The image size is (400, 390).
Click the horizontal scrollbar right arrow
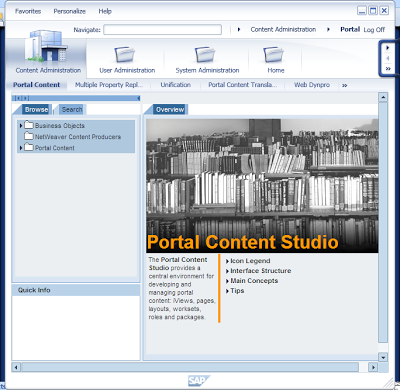pyautogui.click(x=373, y=367)
